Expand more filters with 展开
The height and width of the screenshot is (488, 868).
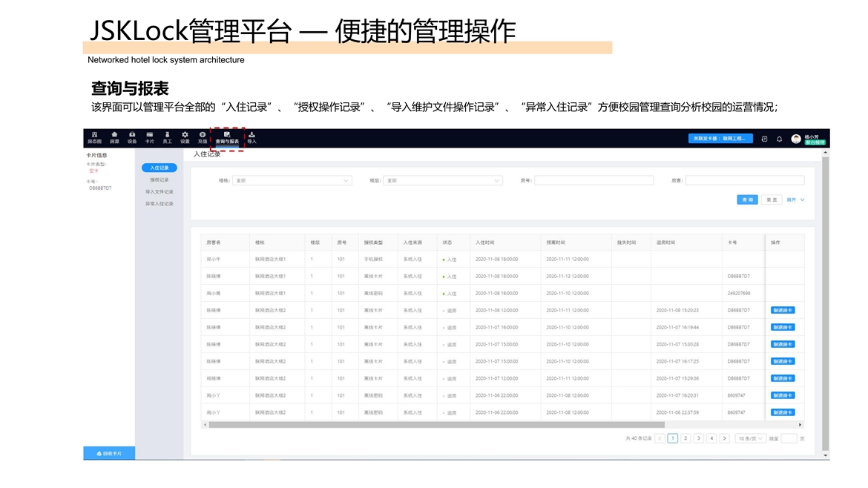[795, 200]
